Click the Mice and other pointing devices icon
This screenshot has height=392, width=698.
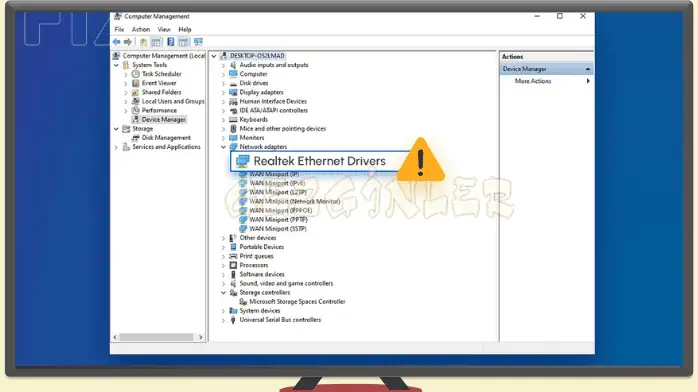click(233, 129)
